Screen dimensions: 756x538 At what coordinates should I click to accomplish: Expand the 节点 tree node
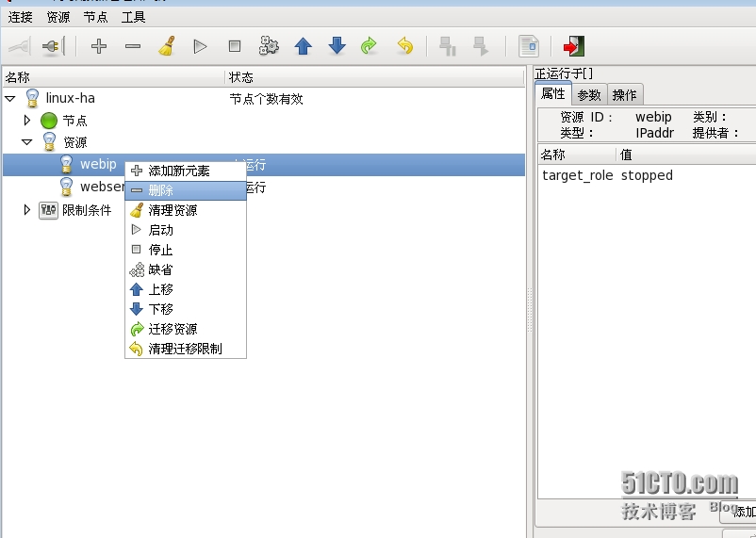pyautogui.click(x=27, y=120)
